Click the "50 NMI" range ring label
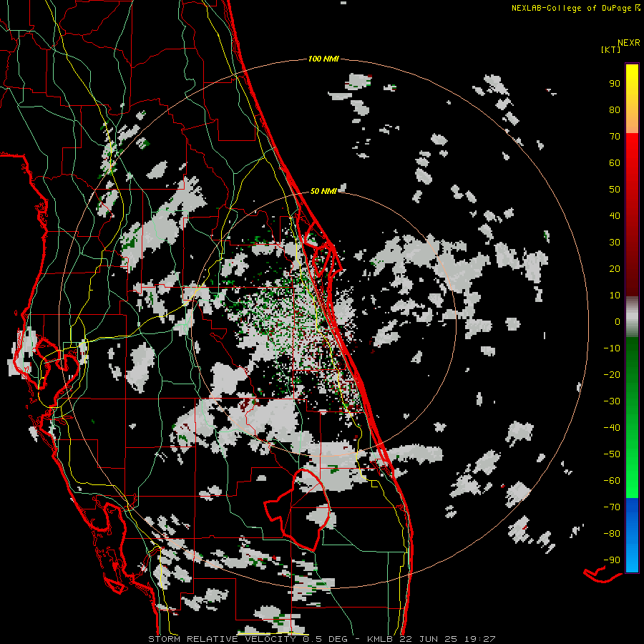 click(x=323, y=191)
